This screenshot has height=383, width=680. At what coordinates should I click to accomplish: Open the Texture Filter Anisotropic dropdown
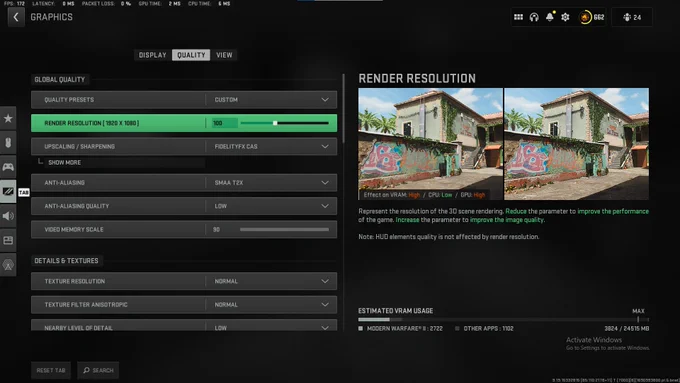click(184, 304)
